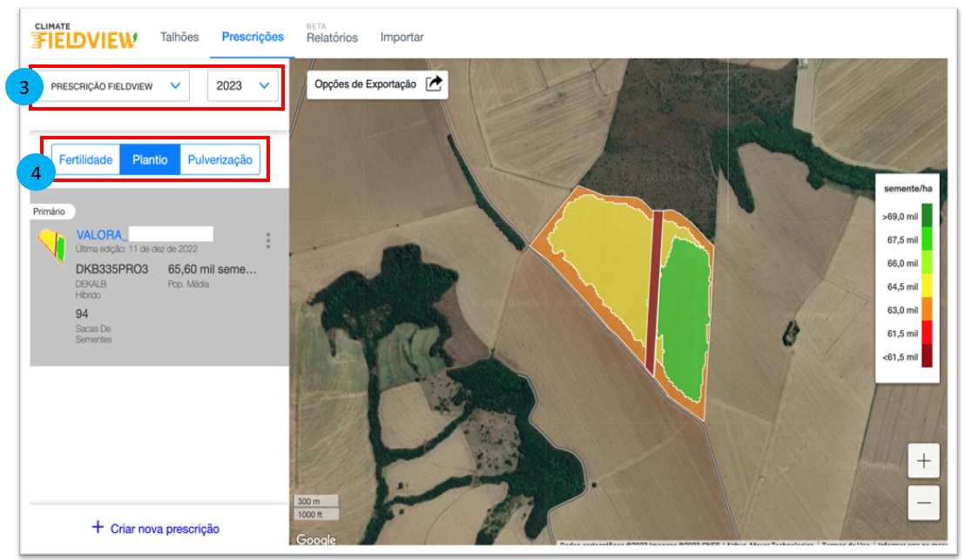The image size is (965, 560).
Task: Switch to the Talhões tab
Action: tap(179, 37)
